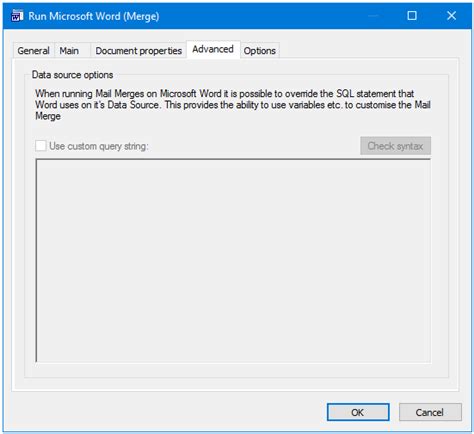Confirm the dialog with OK
This screenshot has width=474, height=434.
358,412
